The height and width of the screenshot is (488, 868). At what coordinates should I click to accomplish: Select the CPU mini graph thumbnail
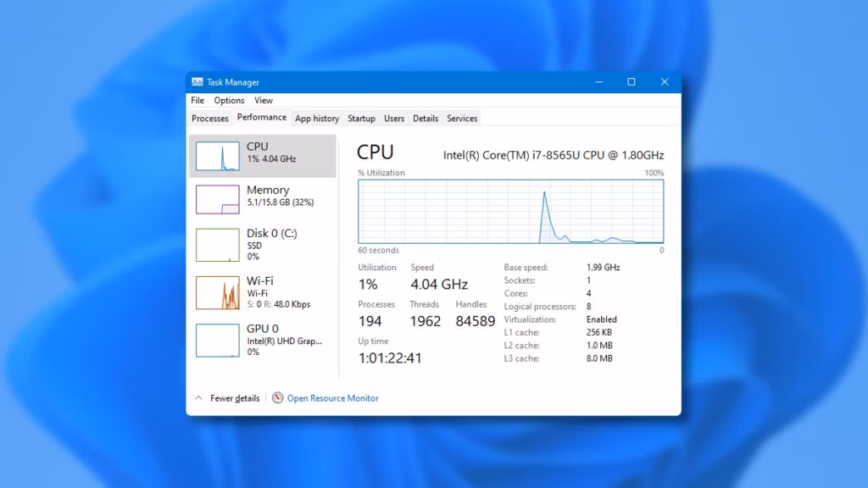pyautogui.click(x=218, y=156)
